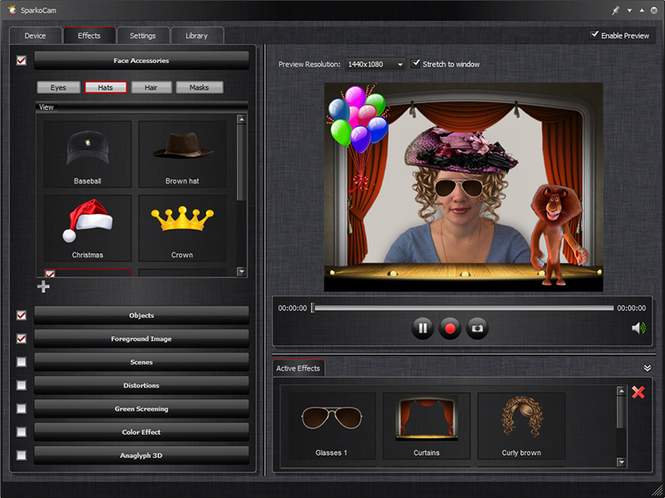Start recording with the red record button
The width and height of the screenshot is (665, 498).
coord(450,328)
